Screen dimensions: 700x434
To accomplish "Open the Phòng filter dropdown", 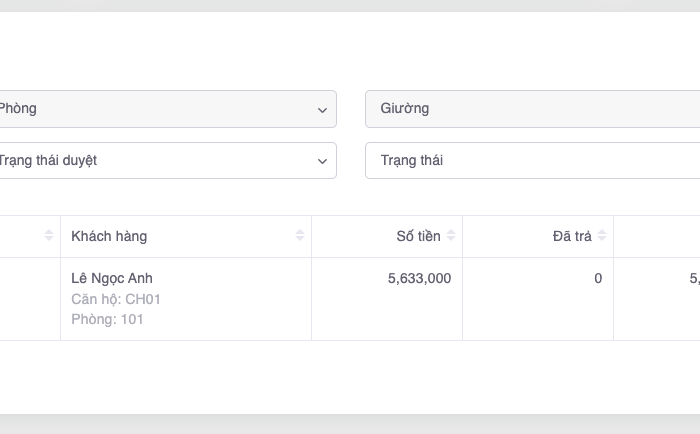I will 160,109.
